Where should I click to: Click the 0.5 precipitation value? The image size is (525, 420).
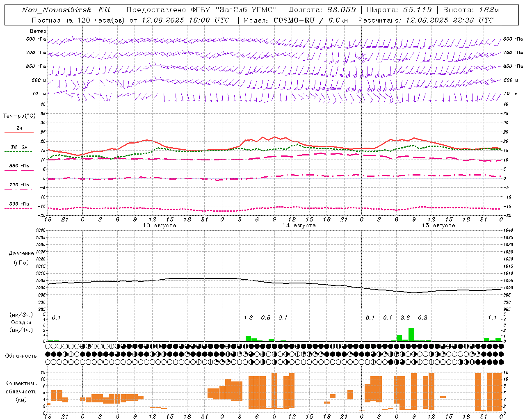click(266, 318)
